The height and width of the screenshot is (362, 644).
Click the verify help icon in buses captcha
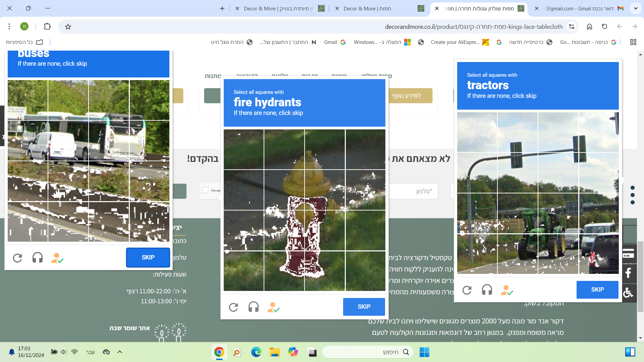tap(57, 258)
